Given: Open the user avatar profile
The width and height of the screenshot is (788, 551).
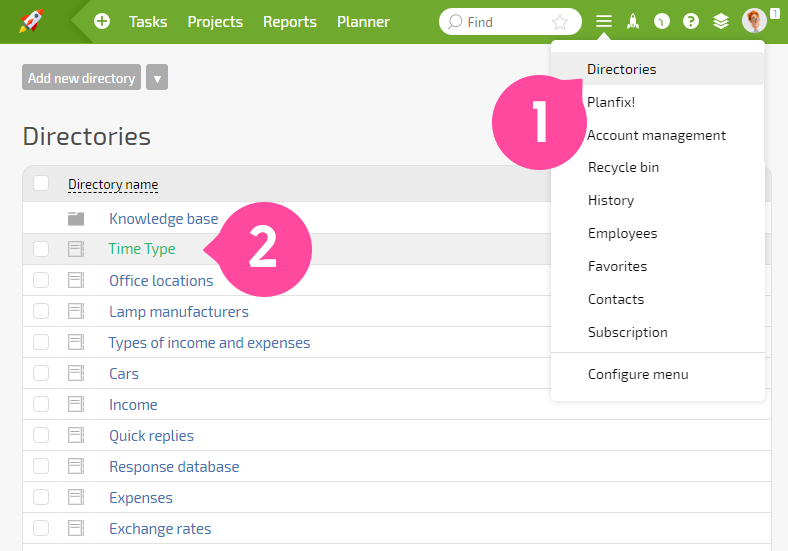Looking at the screenshot, I should tap(754, 21).
